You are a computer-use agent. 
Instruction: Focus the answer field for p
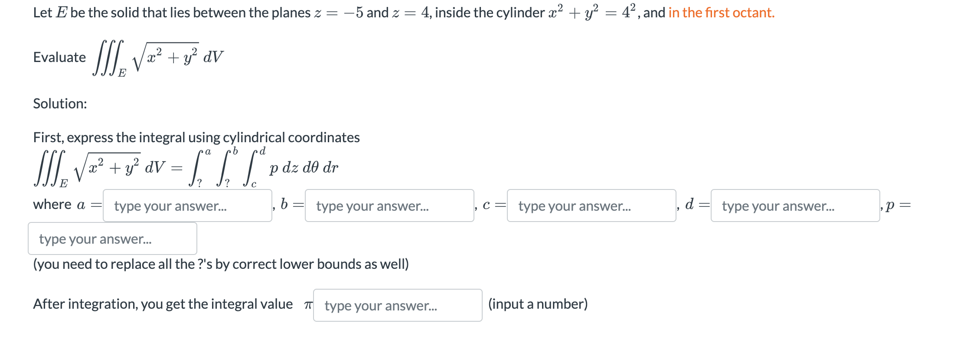112,238
